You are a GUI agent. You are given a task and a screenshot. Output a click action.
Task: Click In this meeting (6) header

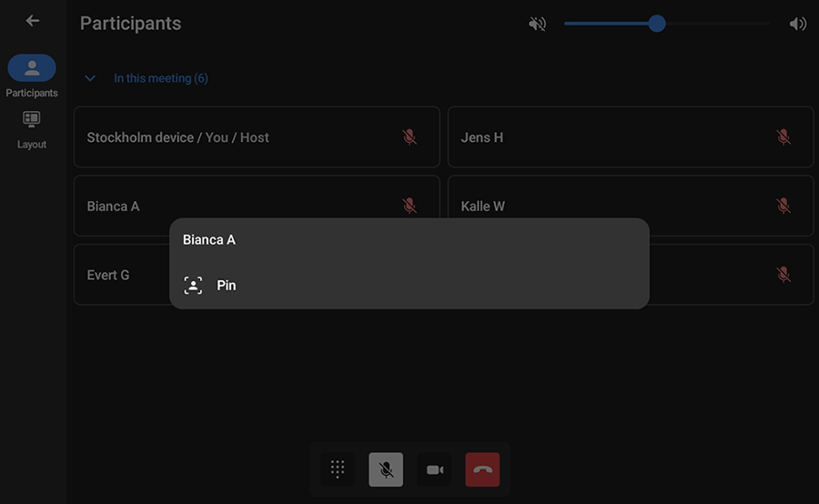click(x=161, y=78)
